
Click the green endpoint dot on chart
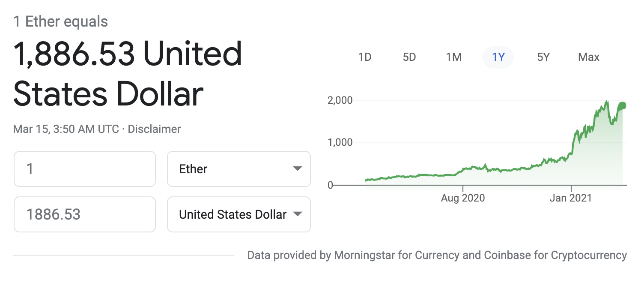pyautogui.click(x=622, y=106)
